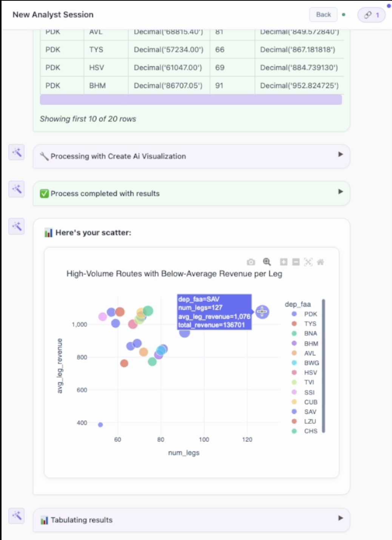Click the legend vertical scrollbar
Image resolution: width=392 pixels, height=540 pixels.
[x=324, y=366]
